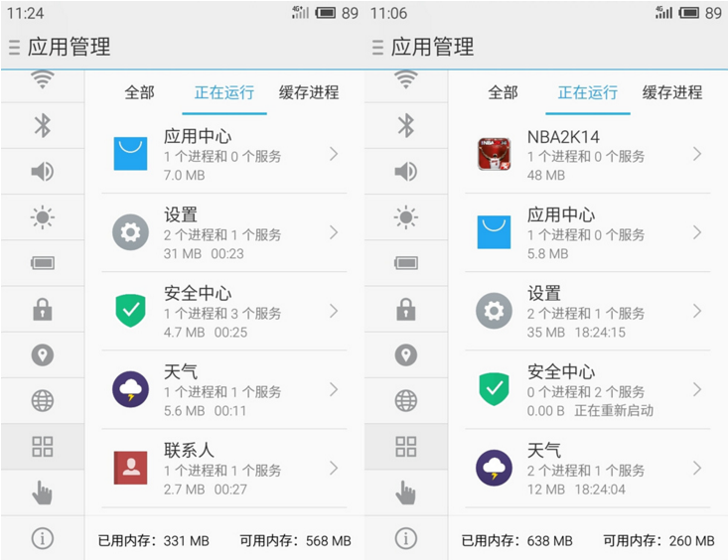This screenshot has height=560, width=728.
Task: Open sound settings icon on the 11:06 screen
Action: coord(405,172)
